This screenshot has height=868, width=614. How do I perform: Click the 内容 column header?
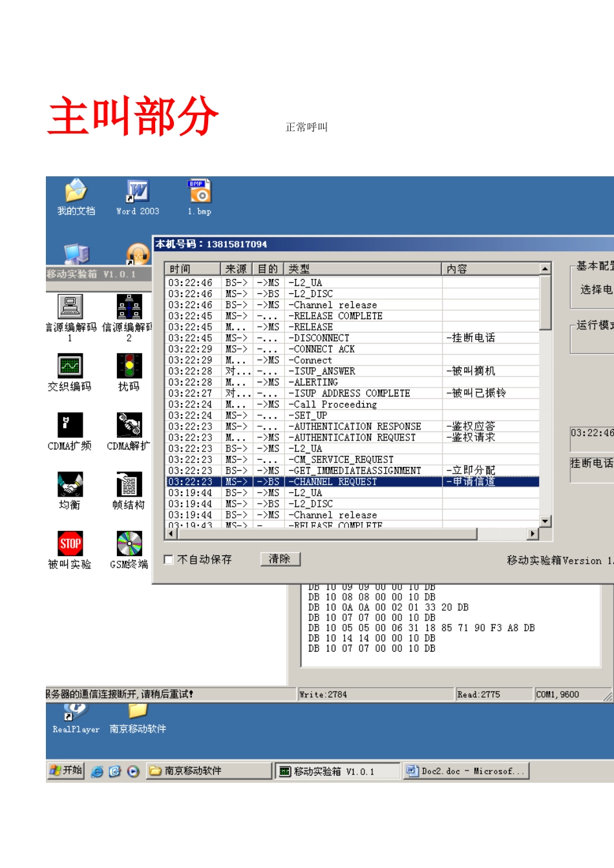coord(491,269)
